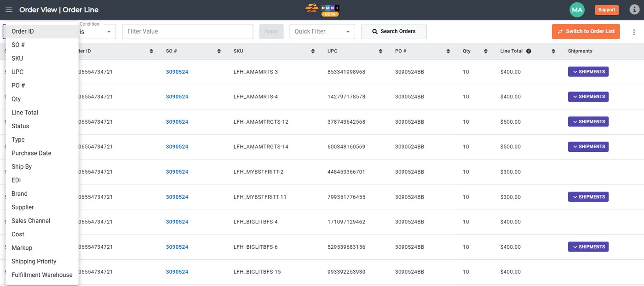Sort by Qty column arrows
644x286 pixels.
pos(486,51)
